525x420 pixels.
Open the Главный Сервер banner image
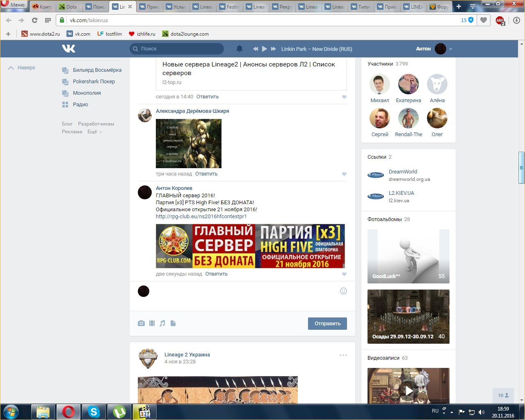coord(250,246)
